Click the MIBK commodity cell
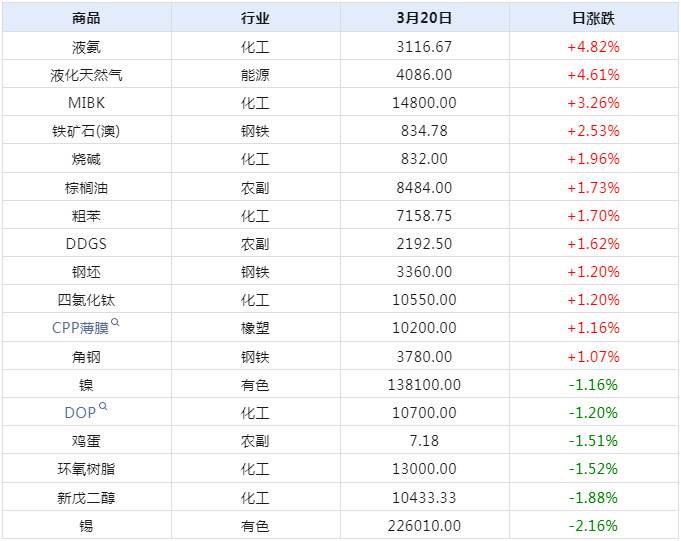Screen dimensions: 681x541 87,102
